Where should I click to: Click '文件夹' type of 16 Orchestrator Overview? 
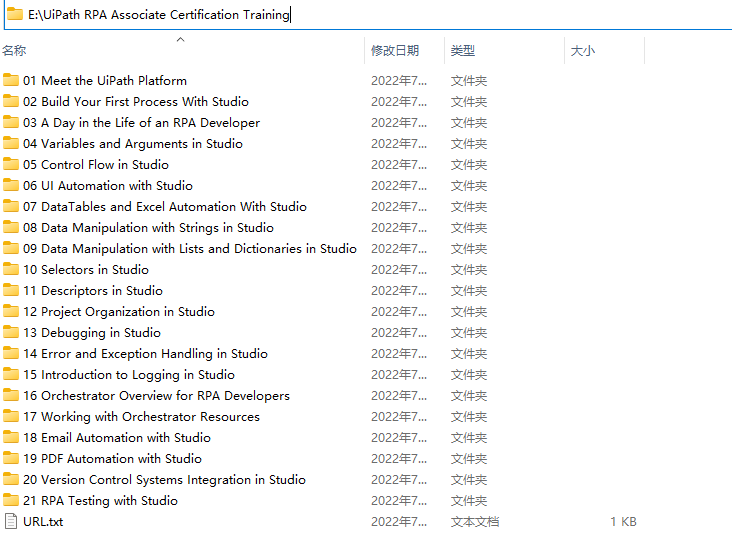(x=469, y=396)
